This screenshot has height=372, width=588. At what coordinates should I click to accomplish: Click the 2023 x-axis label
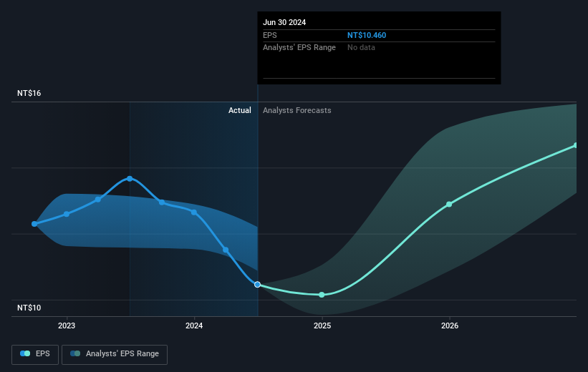tap(67, 325)
